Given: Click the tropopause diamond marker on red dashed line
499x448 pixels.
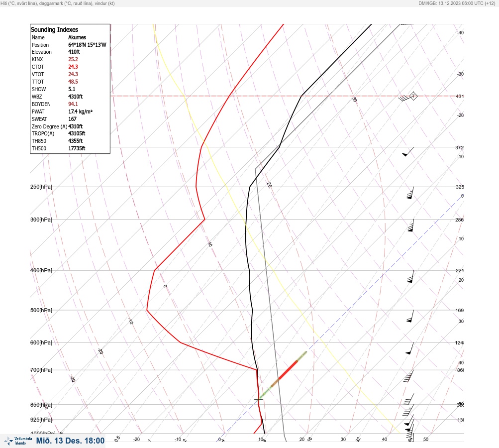Looking at the screenshot, I should pos(413,96).
